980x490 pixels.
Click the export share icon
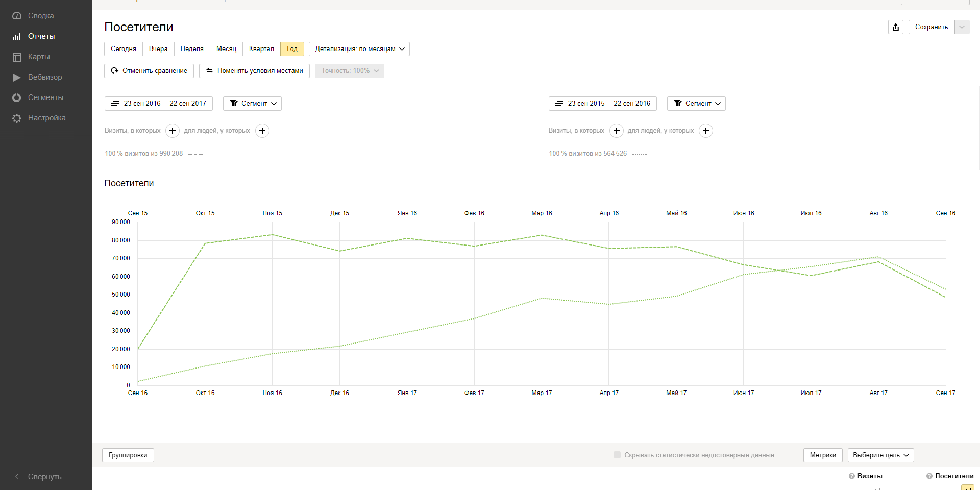click(896, 27)
